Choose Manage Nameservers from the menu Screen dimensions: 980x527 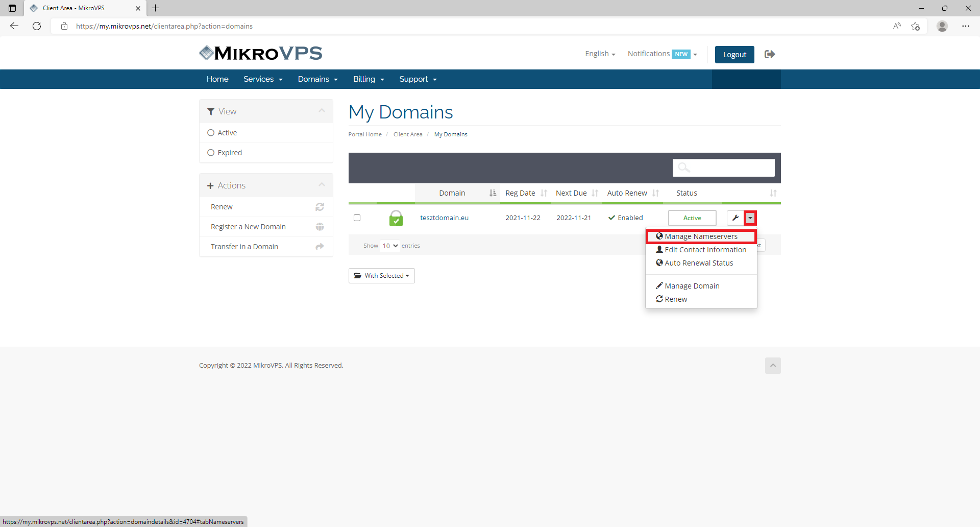(x=701, y=236)
